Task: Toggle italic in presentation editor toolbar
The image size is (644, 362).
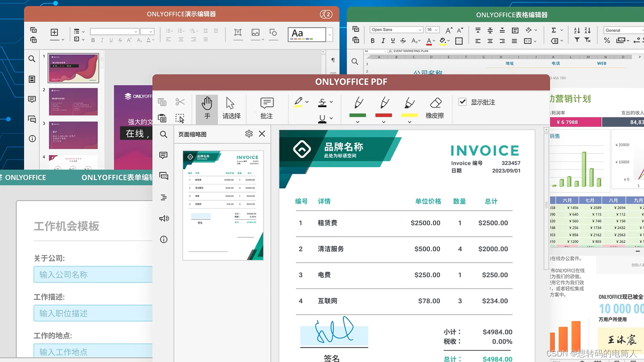Action: (102, 40)
